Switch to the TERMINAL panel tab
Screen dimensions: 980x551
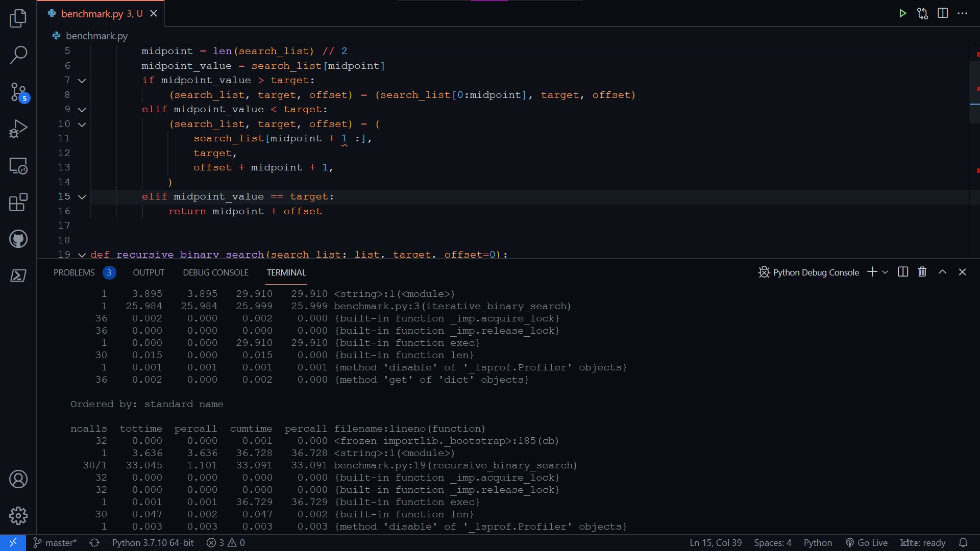pos(286,272)
